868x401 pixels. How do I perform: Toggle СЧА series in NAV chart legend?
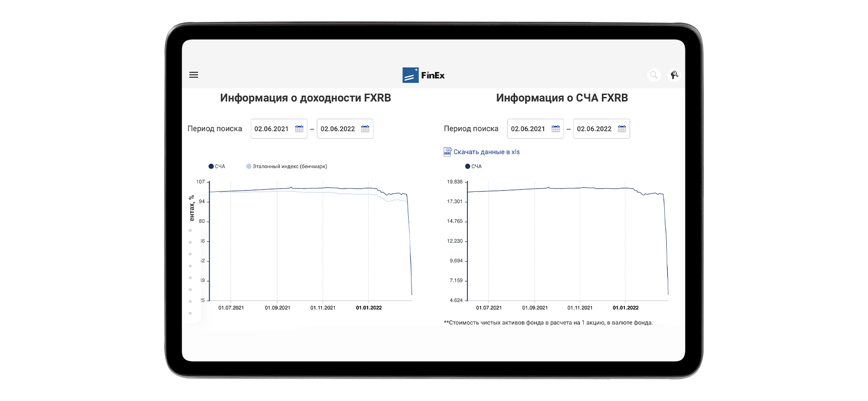474,167
